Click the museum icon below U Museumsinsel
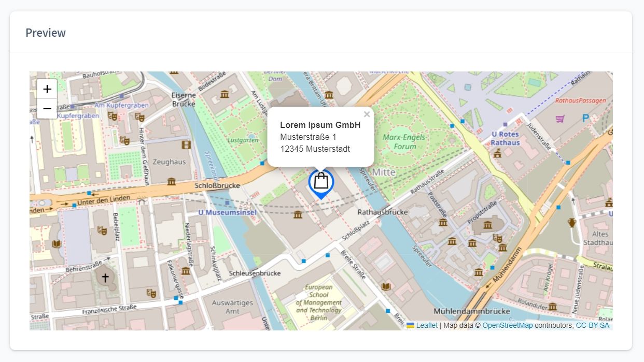This screenshot has width=644, height=362. (x=298, y=214)
